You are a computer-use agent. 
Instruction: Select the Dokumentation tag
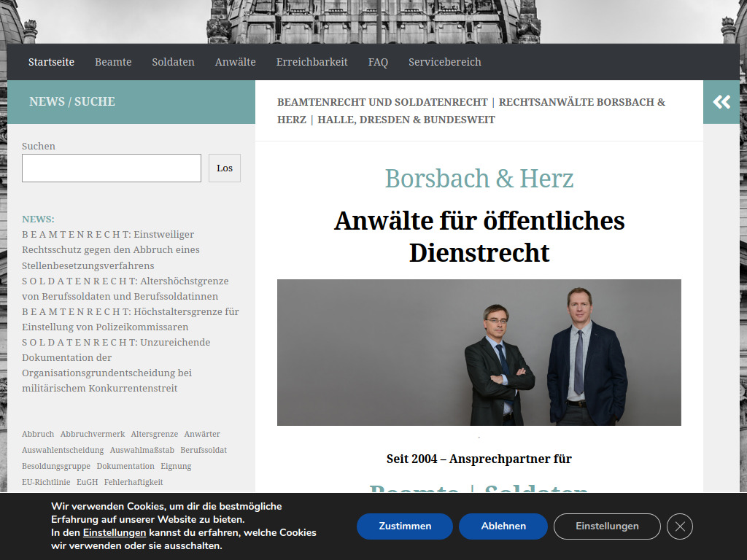point(125,466)
